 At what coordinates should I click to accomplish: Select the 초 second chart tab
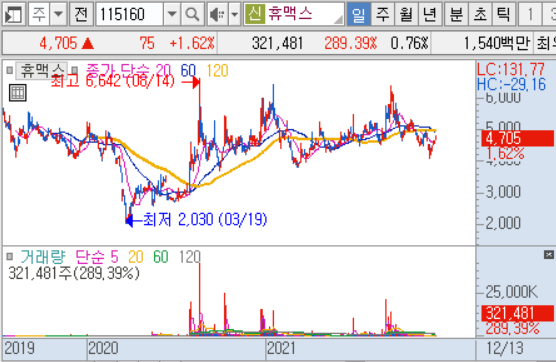(x=480, y=15)
